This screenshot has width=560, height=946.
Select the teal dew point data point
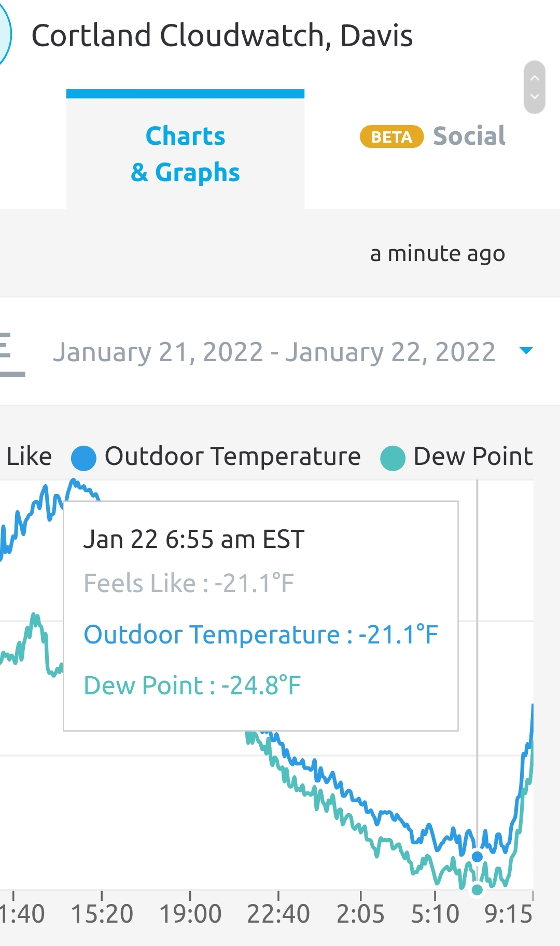point(477,890)
